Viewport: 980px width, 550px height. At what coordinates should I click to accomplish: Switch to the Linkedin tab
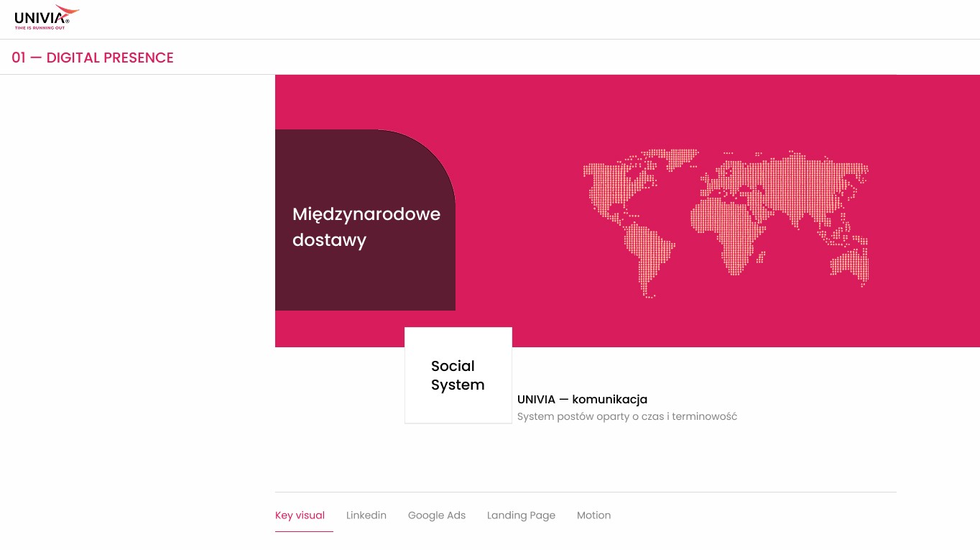[x=366, y=515]
